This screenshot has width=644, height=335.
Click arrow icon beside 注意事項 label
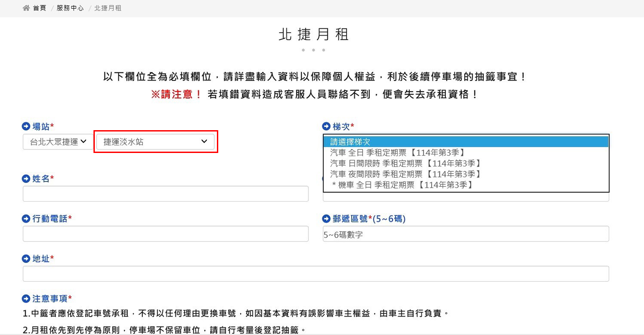point(26,299)
